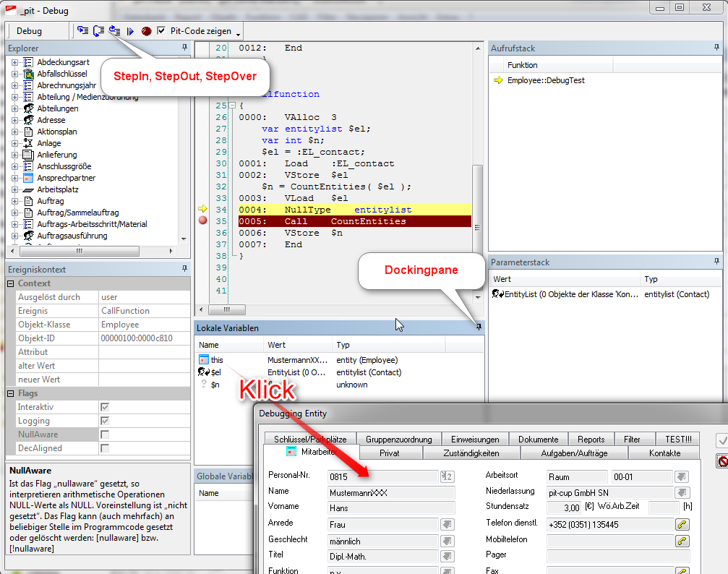Click the red breakpoint marker on line 35
Screen dimensions: 728x574
pyautogui.click(x=203, y=220)
